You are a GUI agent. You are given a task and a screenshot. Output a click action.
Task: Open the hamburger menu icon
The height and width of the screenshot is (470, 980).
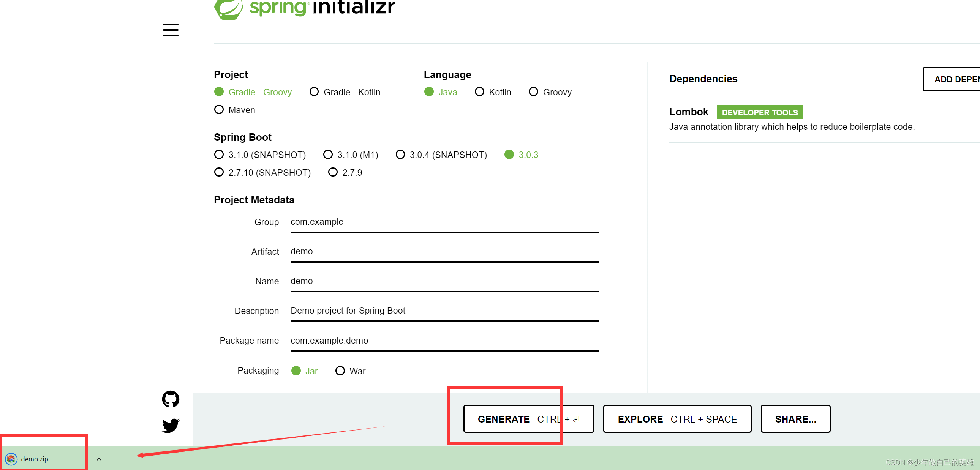(x=171, y=30)
